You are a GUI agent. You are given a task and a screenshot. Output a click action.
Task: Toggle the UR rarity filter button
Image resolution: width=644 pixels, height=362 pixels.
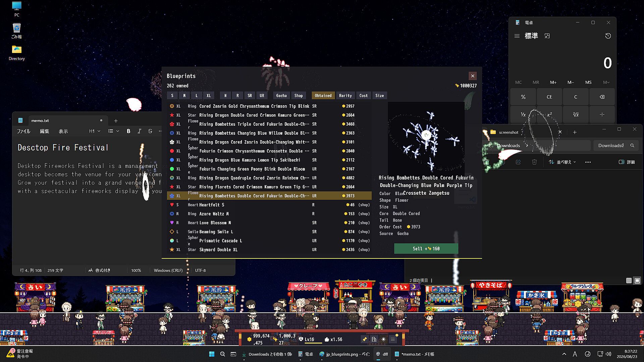pos(262,96)
